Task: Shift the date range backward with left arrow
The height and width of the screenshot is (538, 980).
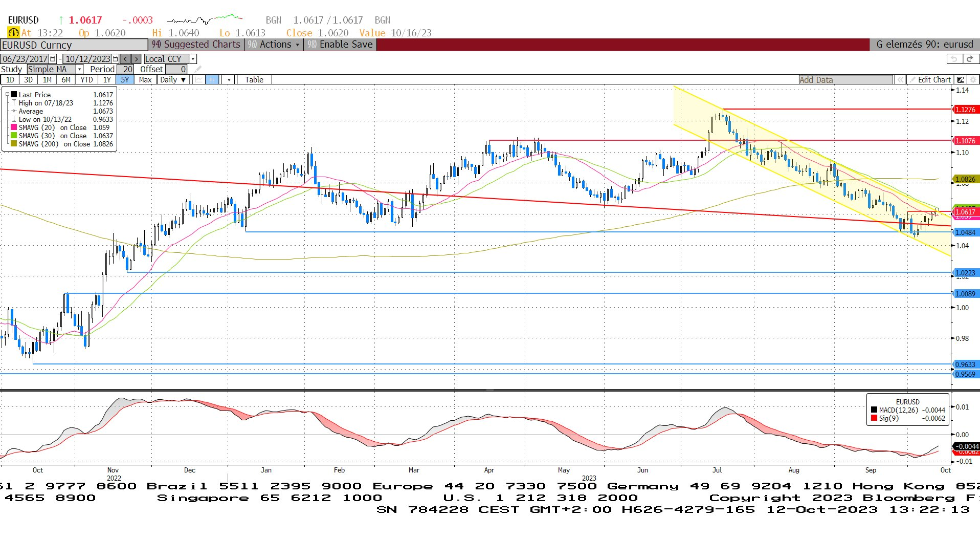Action: click(x=125, y=59)
